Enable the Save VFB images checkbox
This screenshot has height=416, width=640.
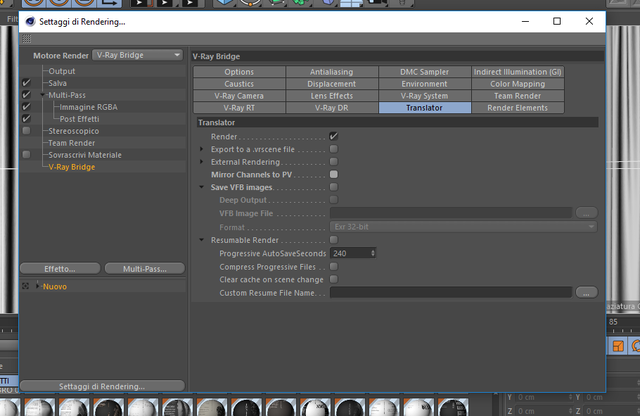[x=333, y=187]
